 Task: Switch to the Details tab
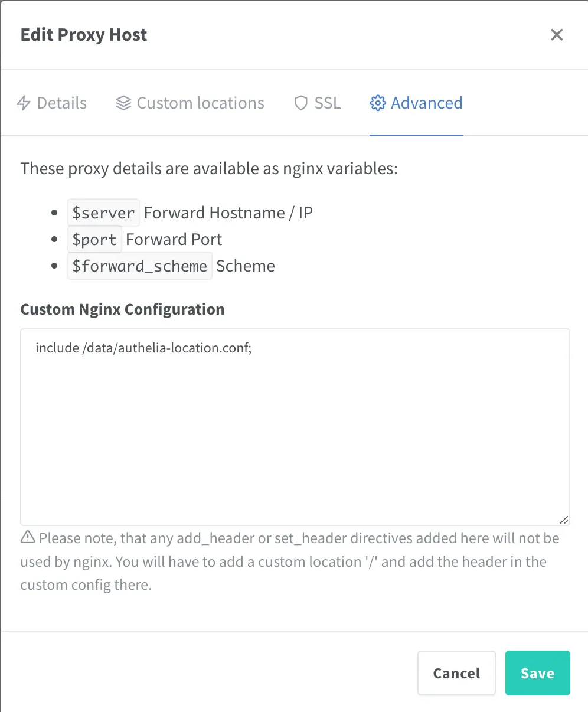[x=61, y=103]
